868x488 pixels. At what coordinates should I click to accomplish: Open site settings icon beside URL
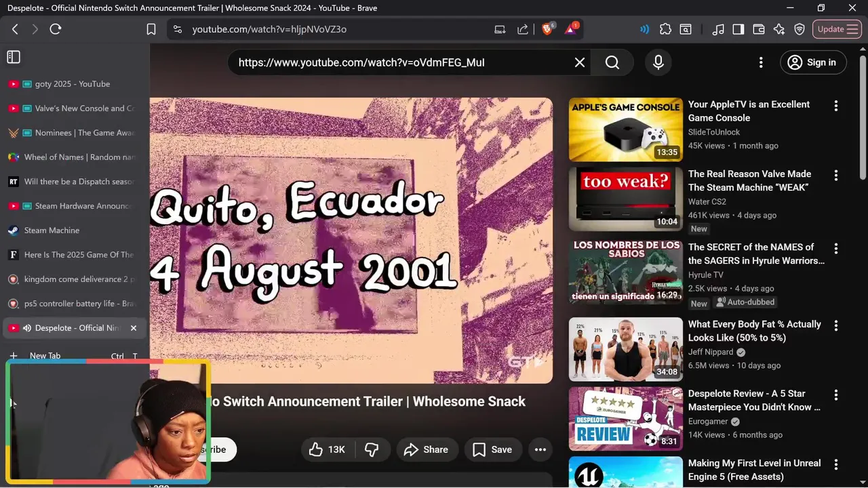click(x=177, y=29)
